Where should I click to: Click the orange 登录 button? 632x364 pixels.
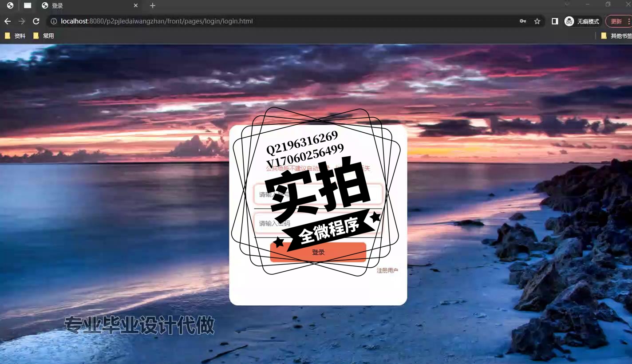point(318,252)
